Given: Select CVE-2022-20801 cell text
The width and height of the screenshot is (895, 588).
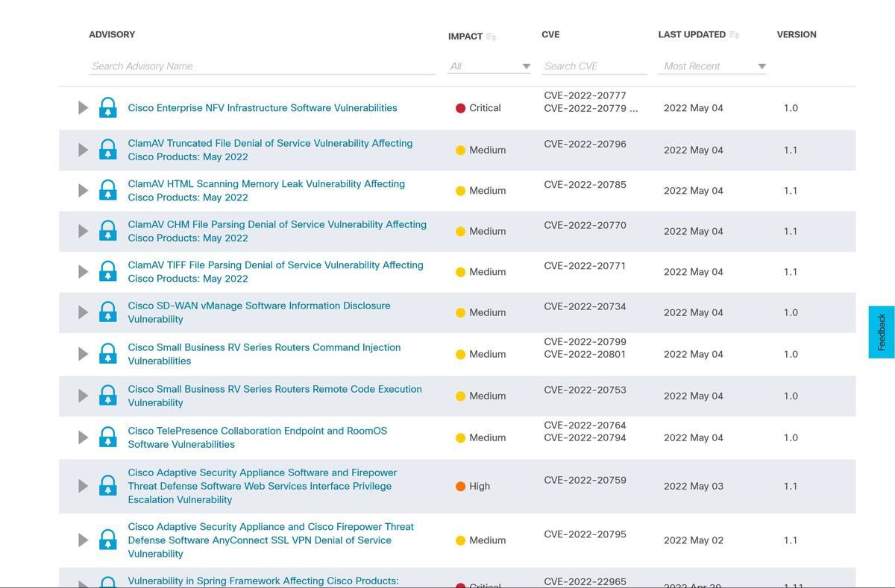Looking at the screenshot, I should pyautogui.click(x=585, y=355).
